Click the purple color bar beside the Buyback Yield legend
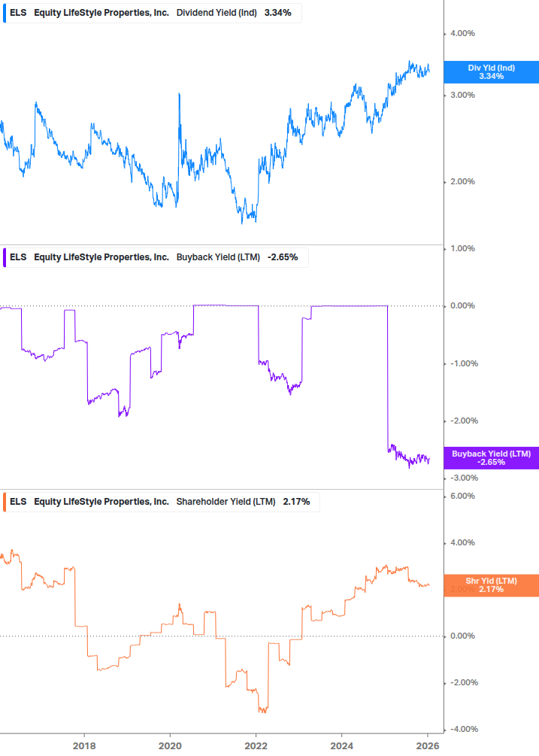539x756 pixels. click(5, 257)
